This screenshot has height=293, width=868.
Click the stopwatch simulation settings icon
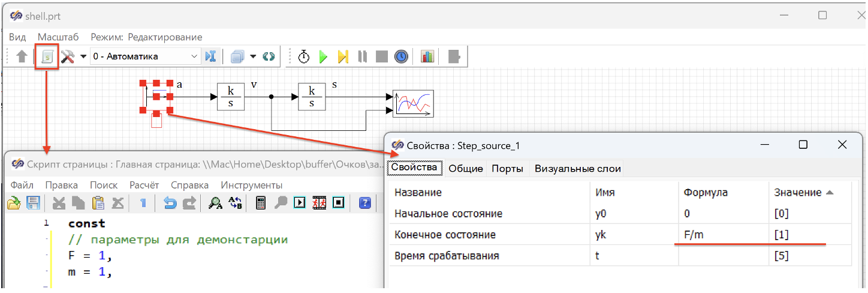pos(304,56)
